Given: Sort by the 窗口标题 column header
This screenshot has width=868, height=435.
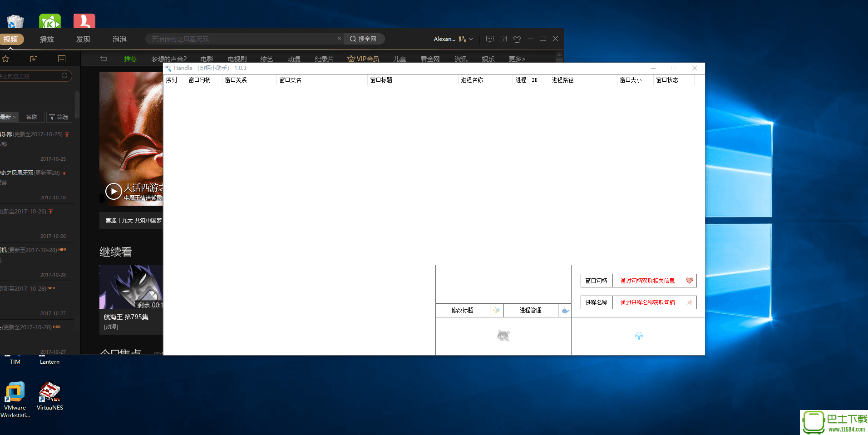Looking at the screenshot, I should pos(413,80).
